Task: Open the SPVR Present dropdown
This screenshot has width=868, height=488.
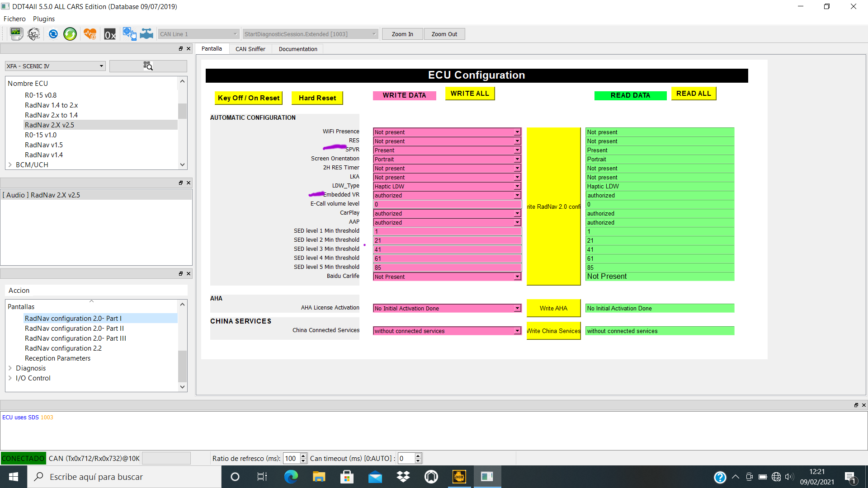Action: coord(447,150)
